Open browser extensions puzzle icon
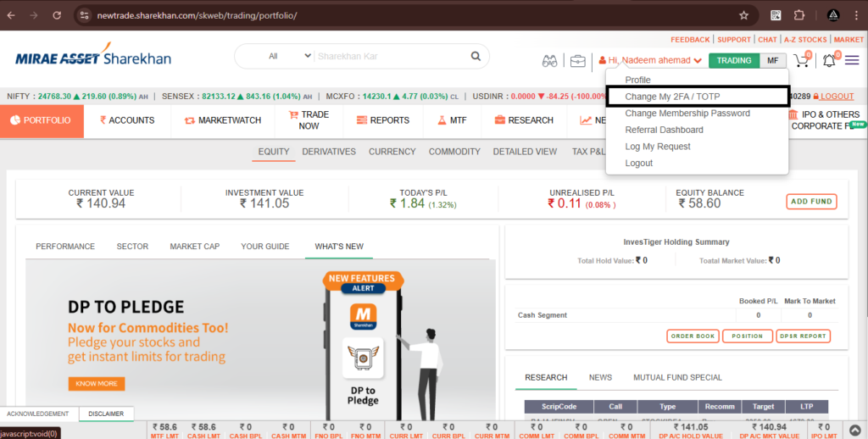This screenshot has height=439, width=868. tap(798, 15)
